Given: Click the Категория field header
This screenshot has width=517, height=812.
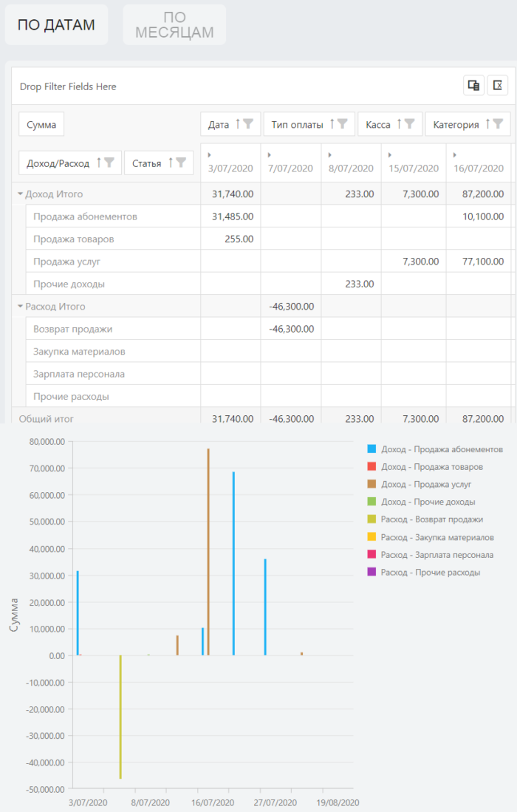Looking at the screenshot, I should coord(468,124).
